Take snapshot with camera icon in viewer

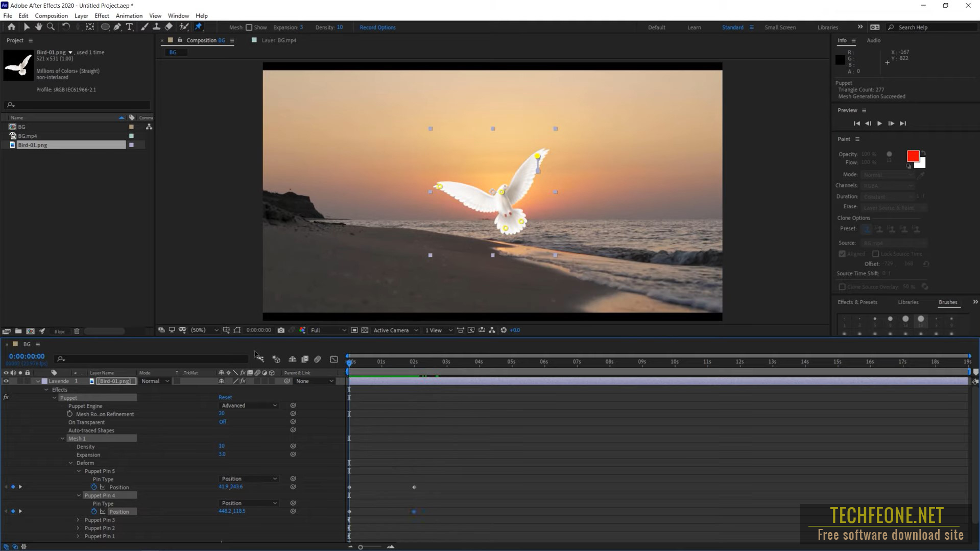[281, 330]
